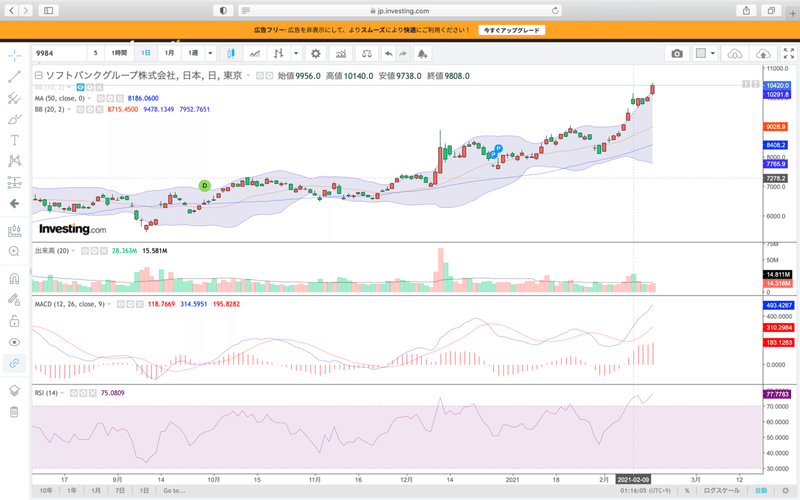Viewport: 800px width, 500px height.
Task: Hide the MA (50) indicator
Action: point(101,98)
